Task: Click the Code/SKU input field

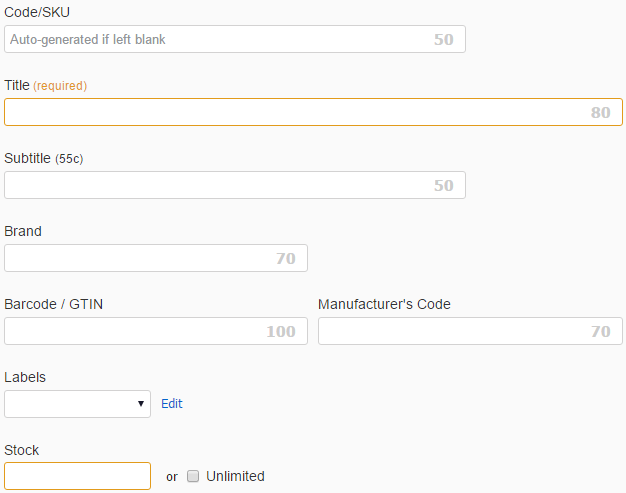Action: 235,39
